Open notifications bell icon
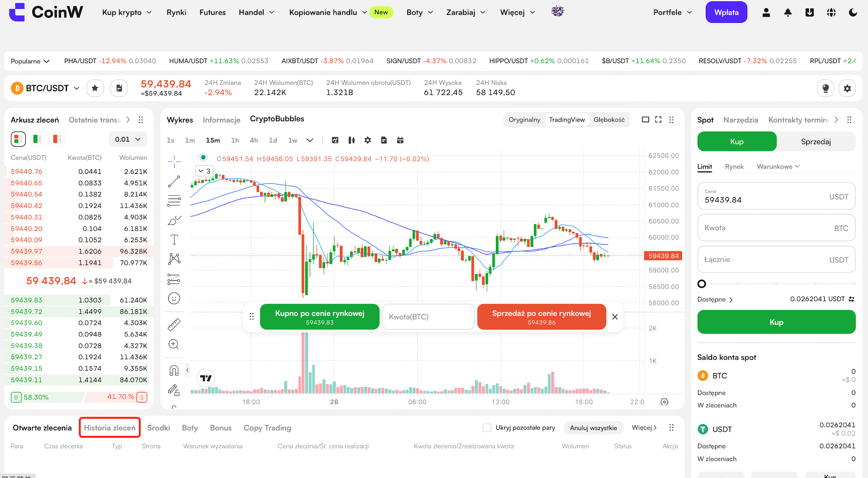868x478 pixels. pyautogui.click(x=788, y=12)
